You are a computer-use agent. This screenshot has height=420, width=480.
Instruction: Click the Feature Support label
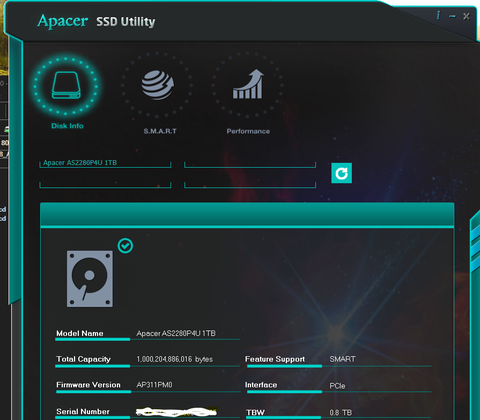[x=275, y=359]
